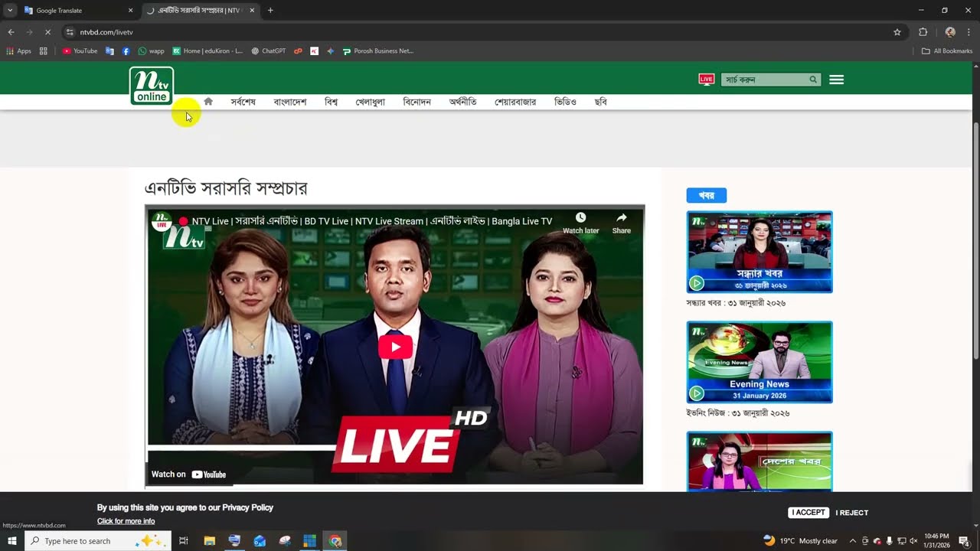Click the search magnifier icon
The height and width of the screenshot is (551, 980).
click(813, 80)
